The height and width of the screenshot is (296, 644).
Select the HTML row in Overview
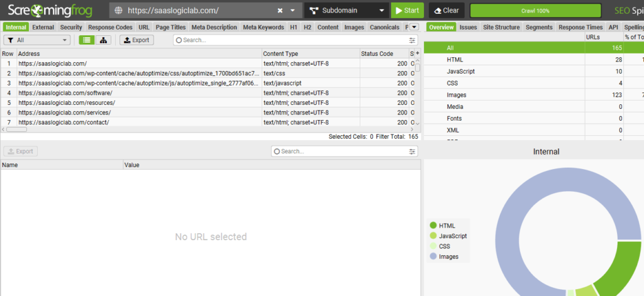pos(534,60)
